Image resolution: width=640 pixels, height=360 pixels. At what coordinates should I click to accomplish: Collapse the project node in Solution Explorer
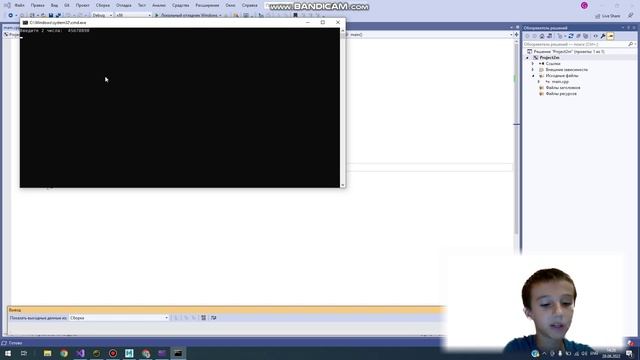click(x=527, y=58)
